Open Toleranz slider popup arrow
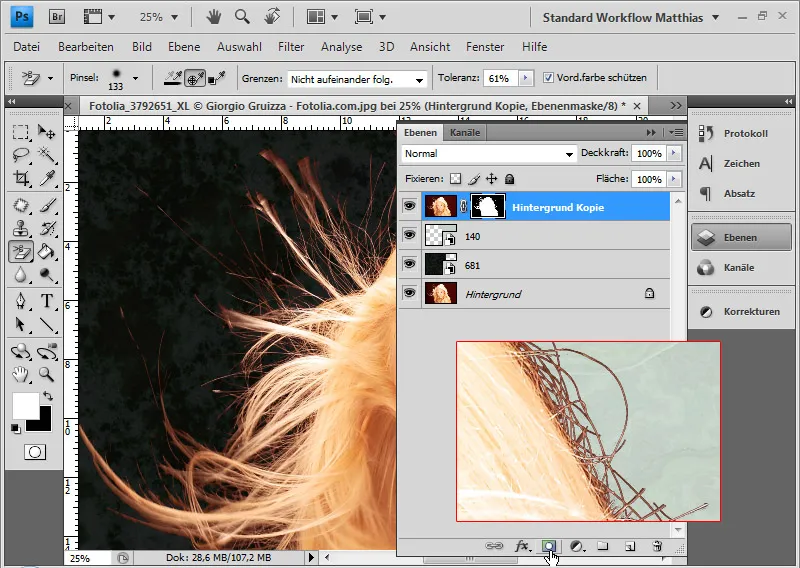The height and width of the screenshot is (568, 800). [x=526, y=78]
